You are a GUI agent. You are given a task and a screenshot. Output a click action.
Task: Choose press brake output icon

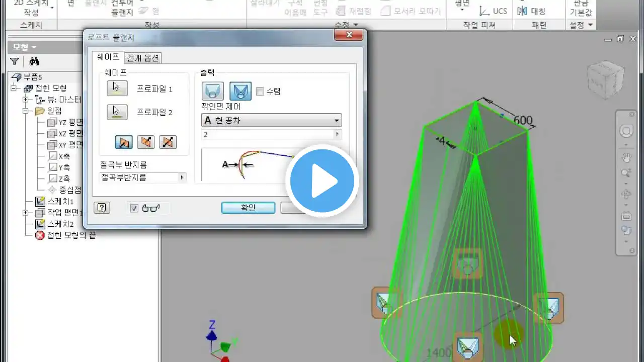[240, 91]
